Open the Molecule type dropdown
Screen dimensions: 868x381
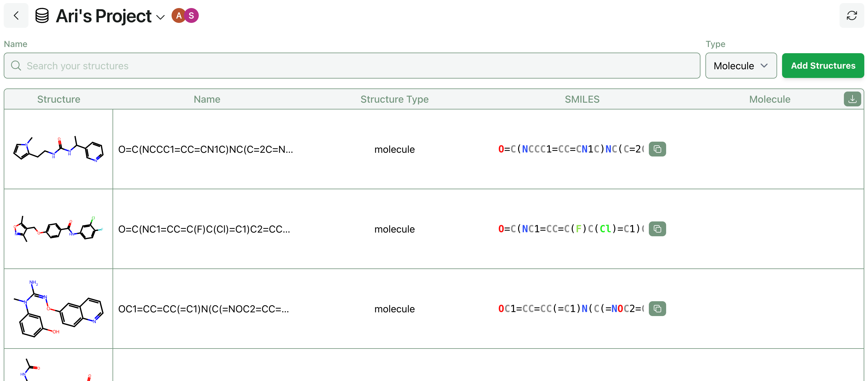click(741, 66)
